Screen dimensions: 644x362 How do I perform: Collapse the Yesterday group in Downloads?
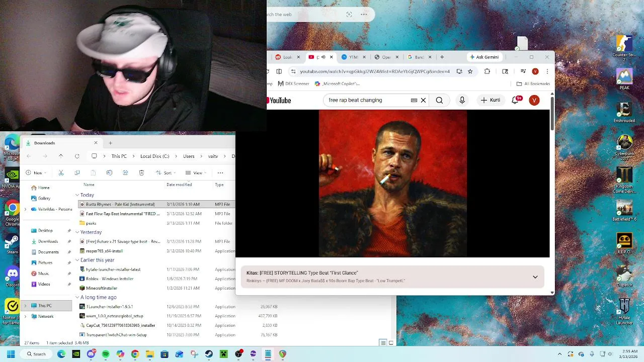coord(77,232)
